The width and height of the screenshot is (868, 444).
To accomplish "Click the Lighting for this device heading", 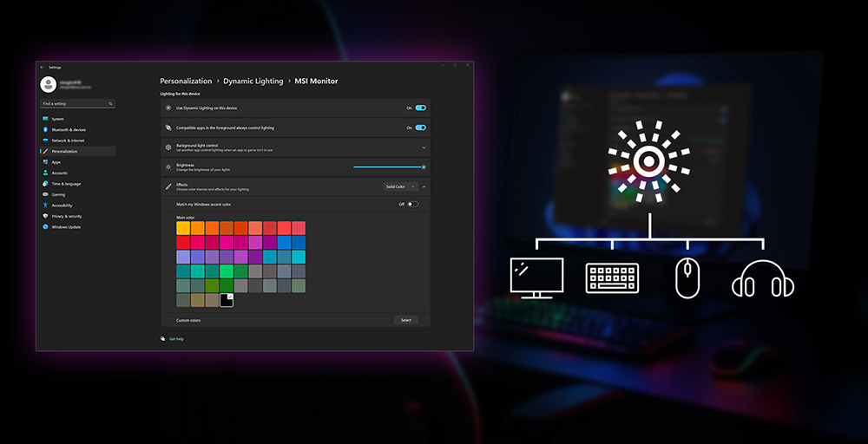I will tap(180, 94).
